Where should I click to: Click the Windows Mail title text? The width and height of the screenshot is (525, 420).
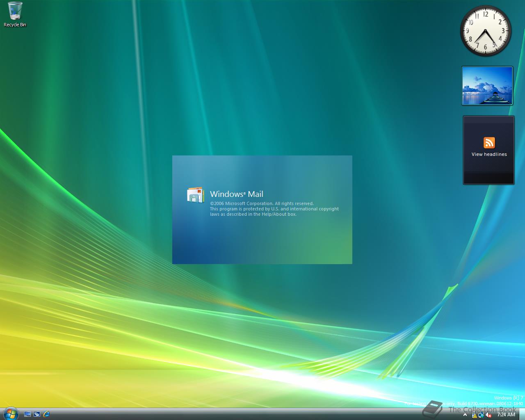click(237, 194)
